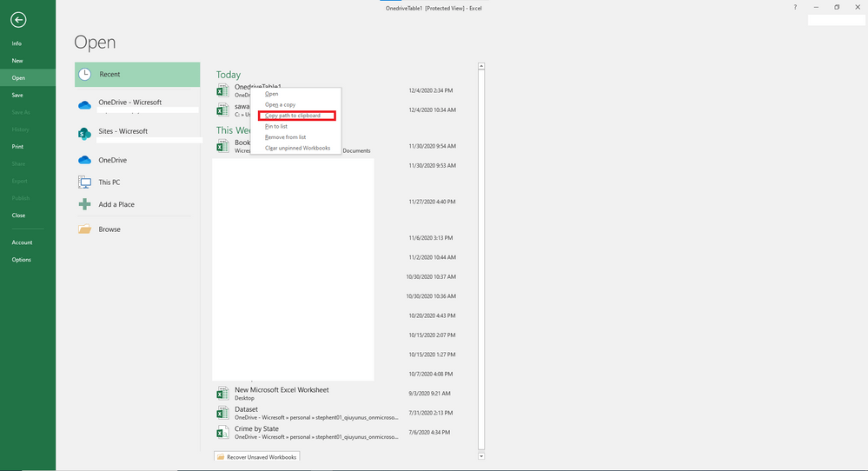Click the recent files vertical scrollbar
Viewport: 868px width, 471px height.
click(481, 260)
